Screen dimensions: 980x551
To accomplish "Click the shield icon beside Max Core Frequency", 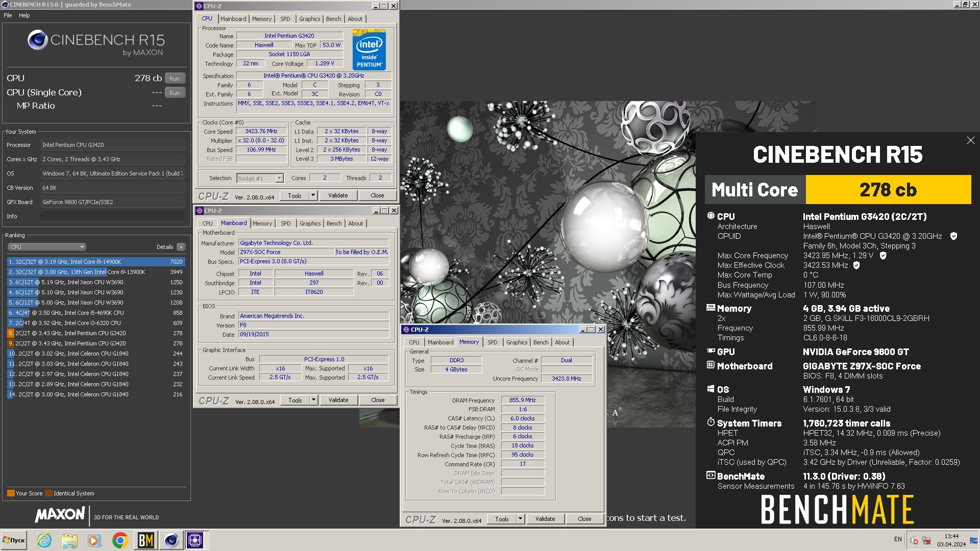I will pos(883,256).
